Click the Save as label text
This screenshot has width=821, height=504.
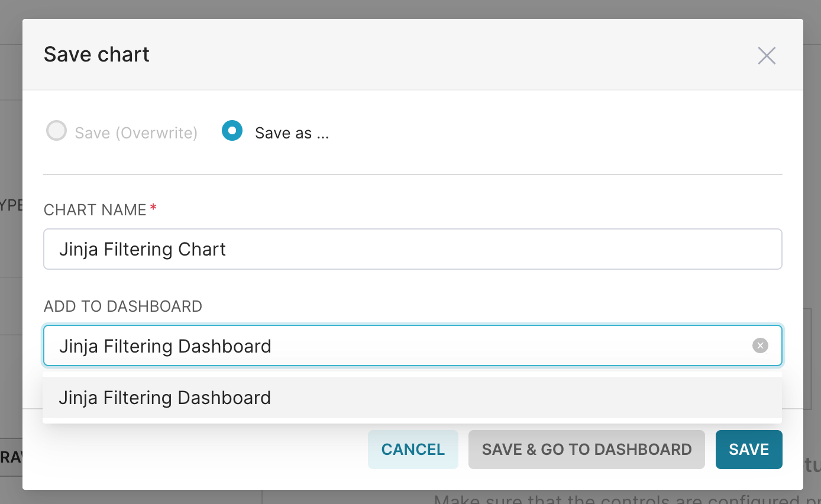(291, 133)
